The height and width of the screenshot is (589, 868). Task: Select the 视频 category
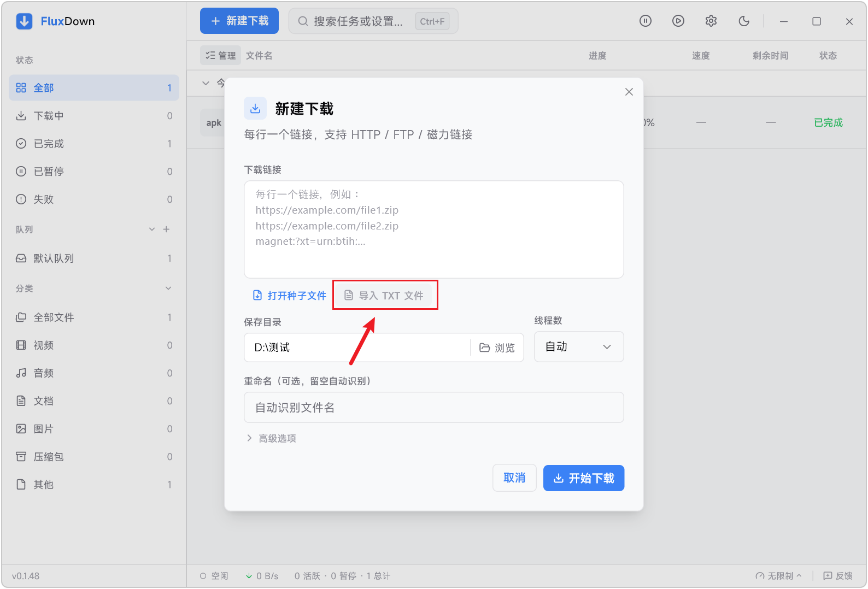click(x=94, y=345)
